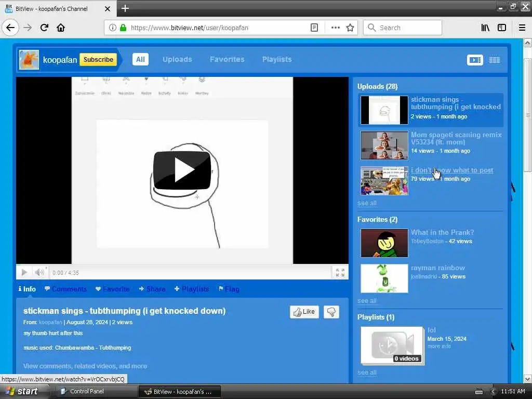
Task: Open the Info tab below the video
Action: [x=27, y=289]
